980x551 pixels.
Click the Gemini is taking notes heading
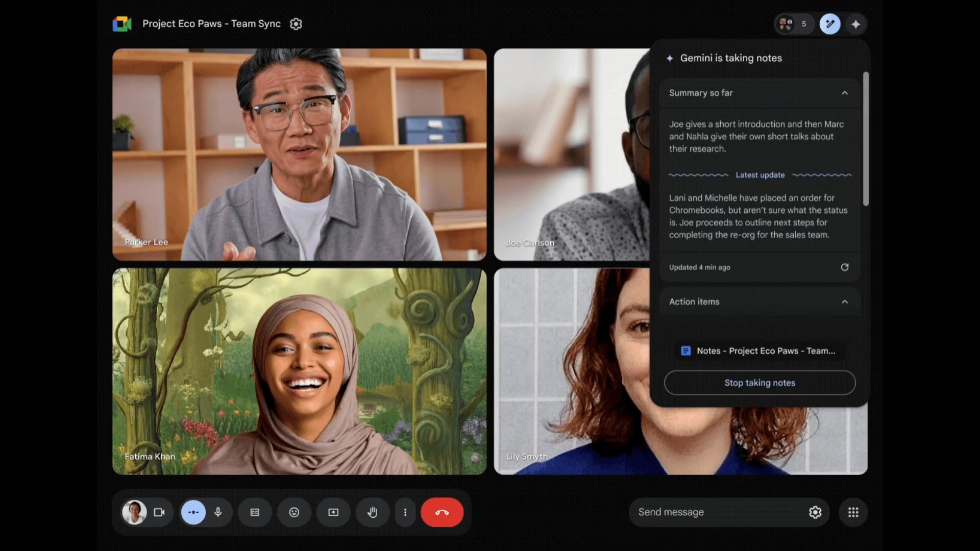click(x=731, y=58)
